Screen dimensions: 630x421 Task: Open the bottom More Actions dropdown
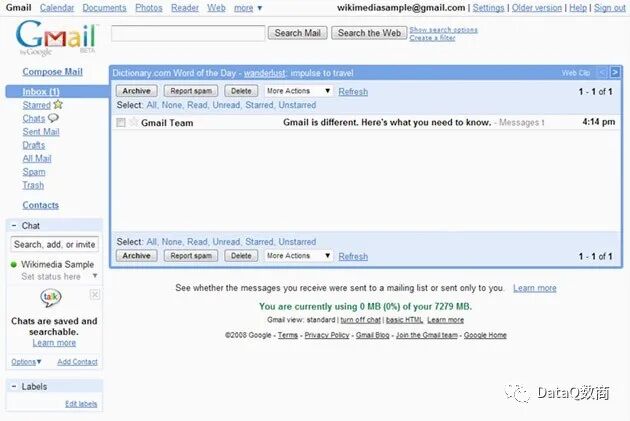pyautogui.click(x=298, y=255)
